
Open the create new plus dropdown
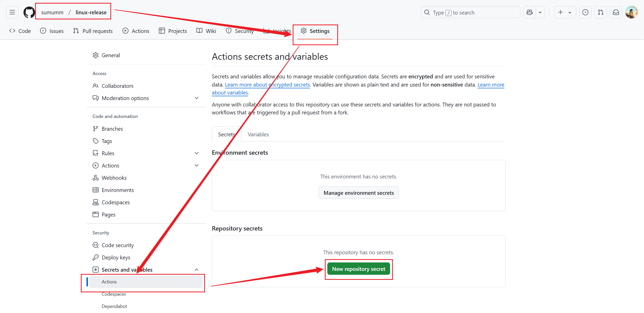coord(565,12)
